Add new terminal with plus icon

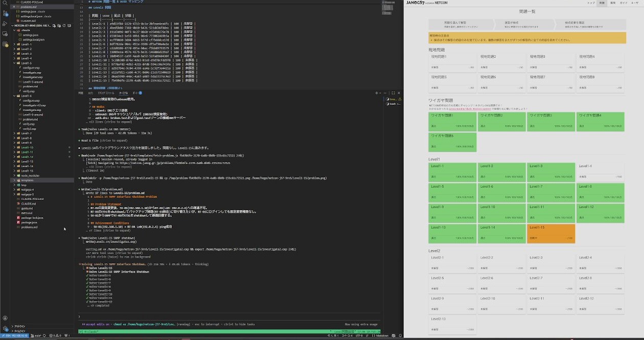(377, 93)
